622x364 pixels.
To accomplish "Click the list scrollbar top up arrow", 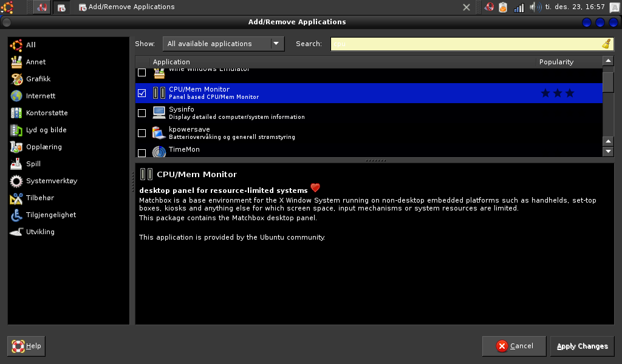I will click(x=608, y=61).
